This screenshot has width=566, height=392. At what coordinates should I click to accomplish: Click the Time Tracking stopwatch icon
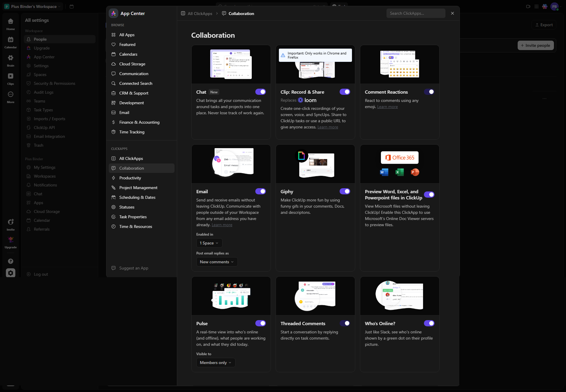pos(113,132)
